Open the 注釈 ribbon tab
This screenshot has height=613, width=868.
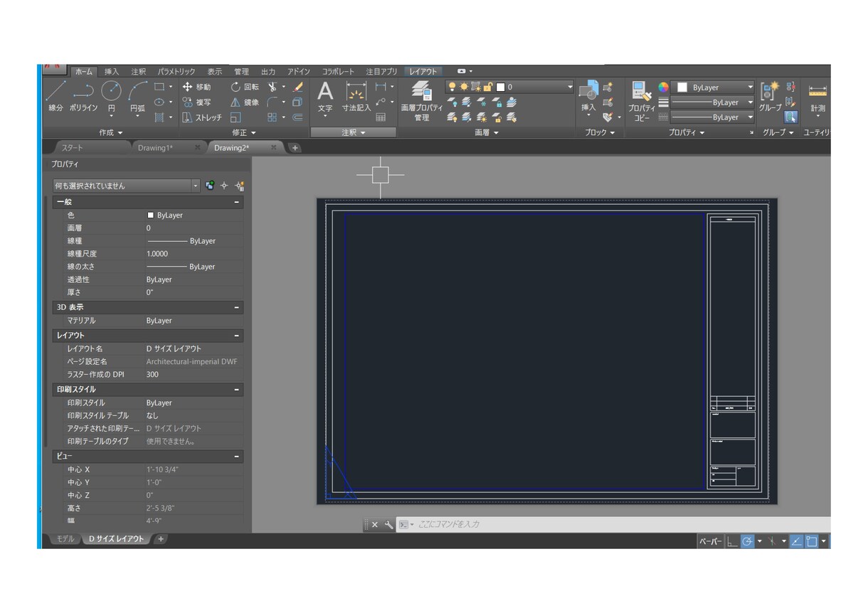click(x=139, y=72)
